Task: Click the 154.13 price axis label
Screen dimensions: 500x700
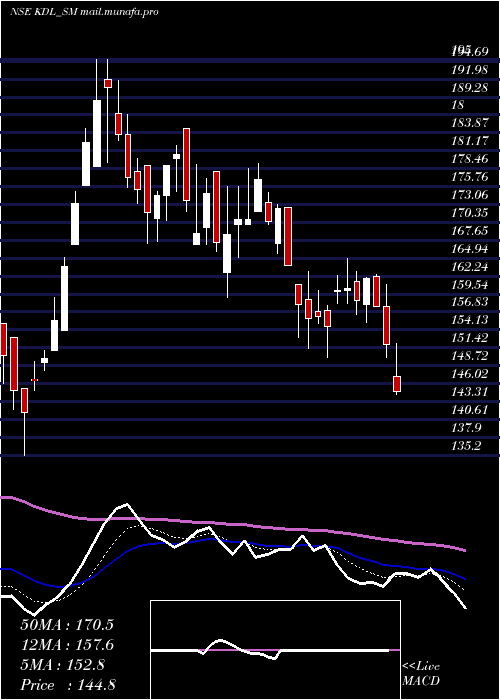Action: [470, 320]
